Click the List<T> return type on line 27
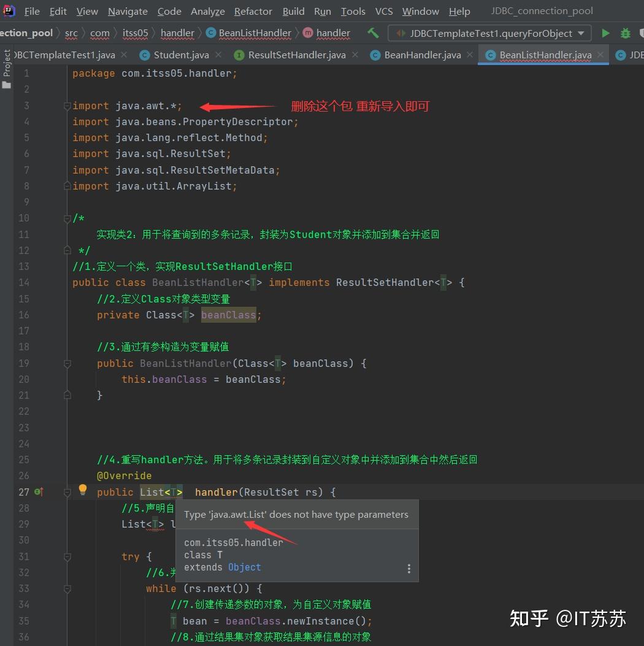The width and height of the screenshot is (644, 646). [161, 492]
